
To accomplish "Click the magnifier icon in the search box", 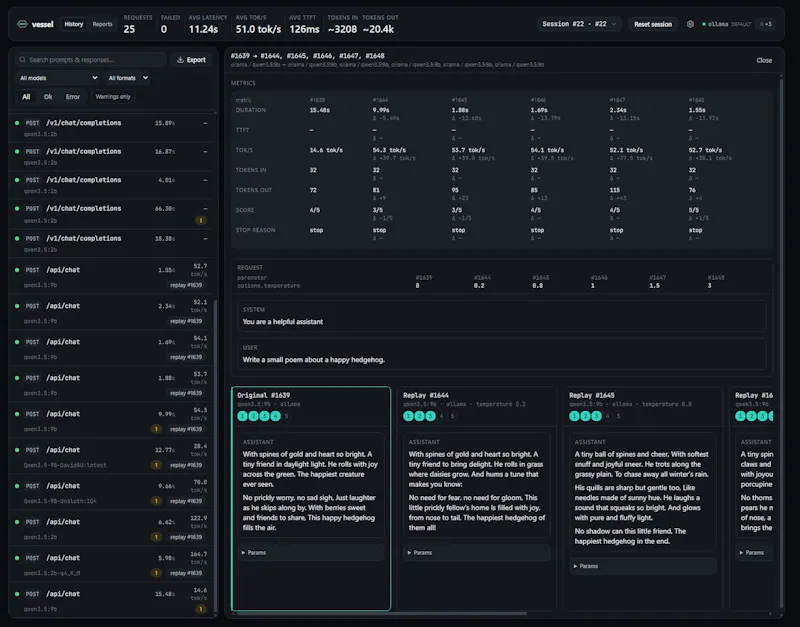I will click(22, 60).
